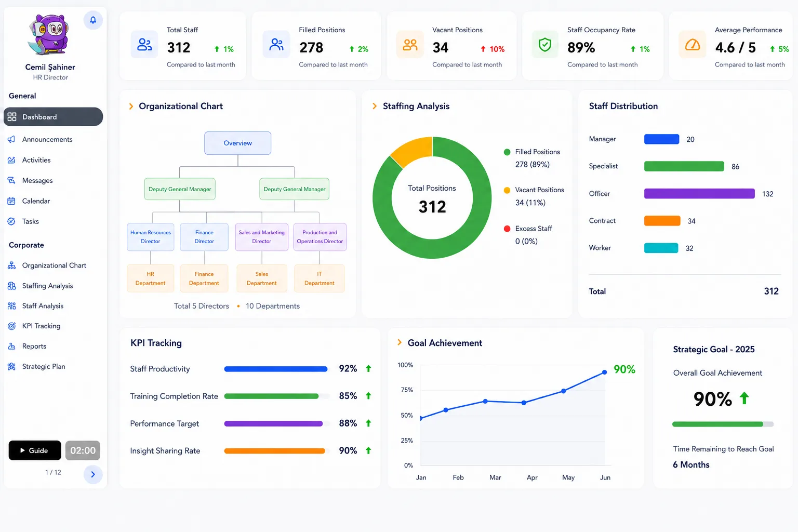Click the June data point on chart
This screenshot has height=532, width=798.
tap(605, 372)
